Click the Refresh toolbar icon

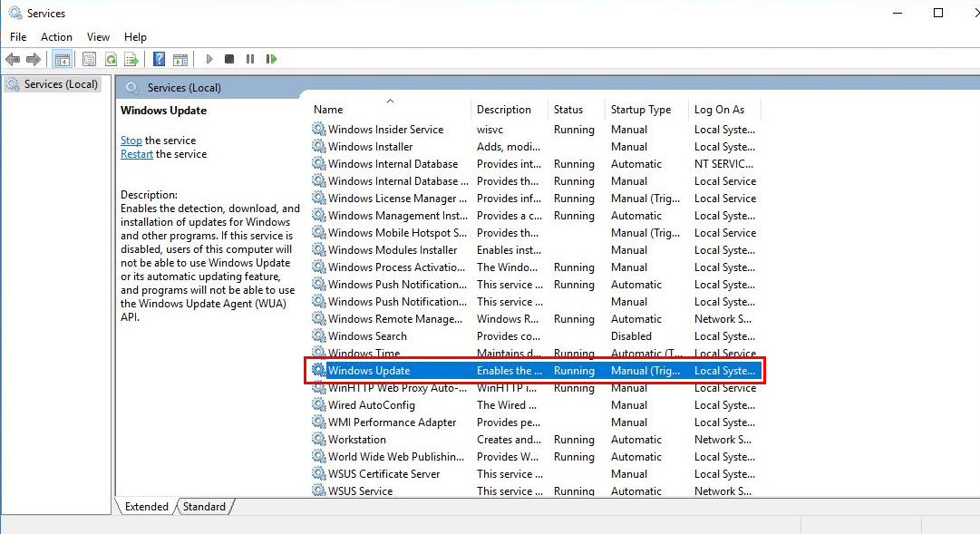point(111,60)
